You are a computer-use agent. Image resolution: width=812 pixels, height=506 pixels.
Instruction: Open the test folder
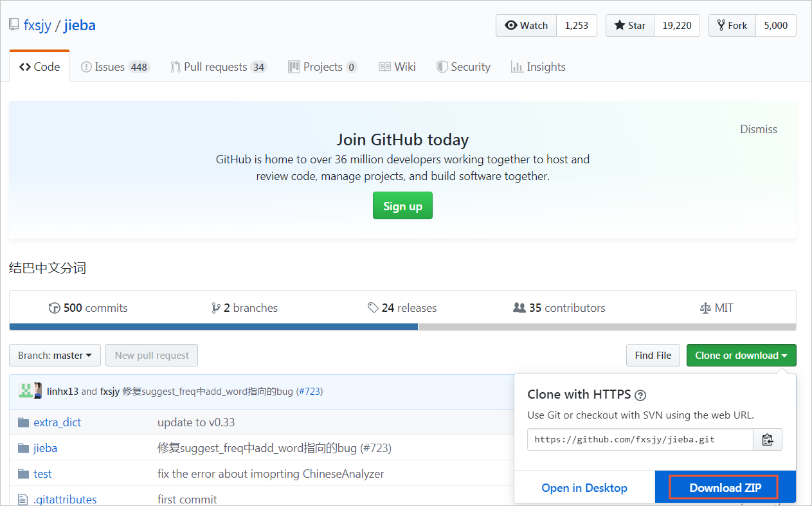(x=42, y=474)
